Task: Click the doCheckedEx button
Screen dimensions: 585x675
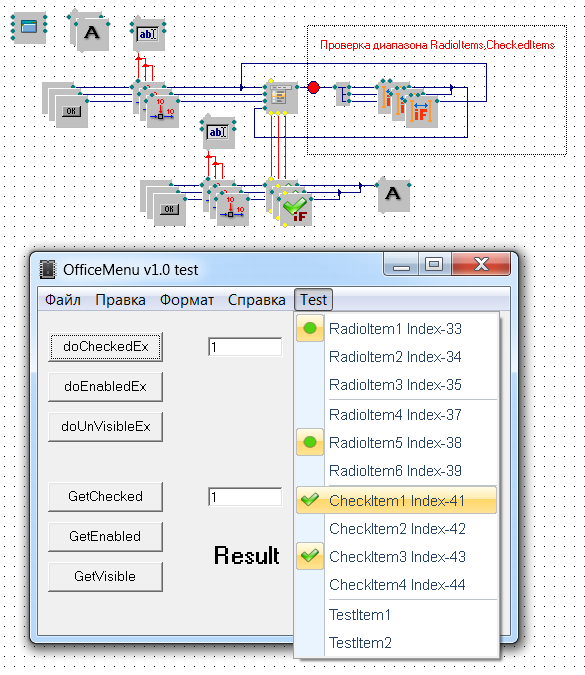Action: pos(105,347)
